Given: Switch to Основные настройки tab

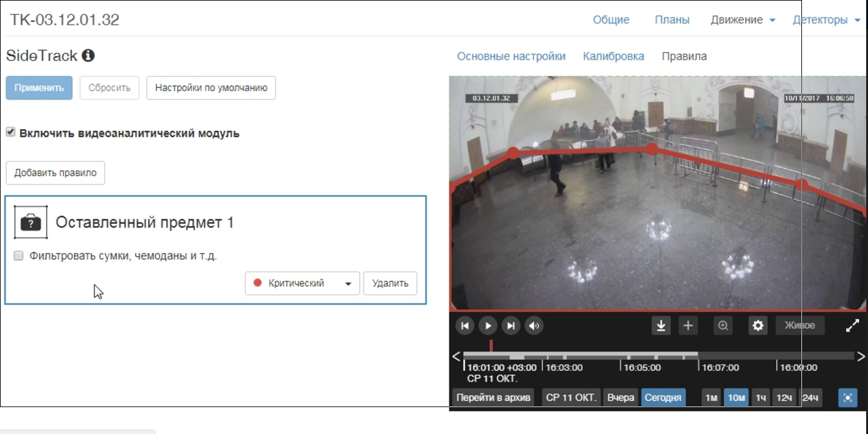Looking at the screenshot, I should [x=511, y=56].
